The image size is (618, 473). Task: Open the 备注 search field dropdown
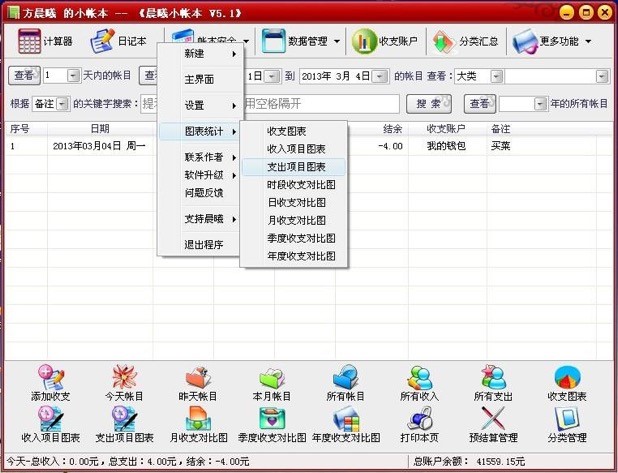tap(62, 104)
